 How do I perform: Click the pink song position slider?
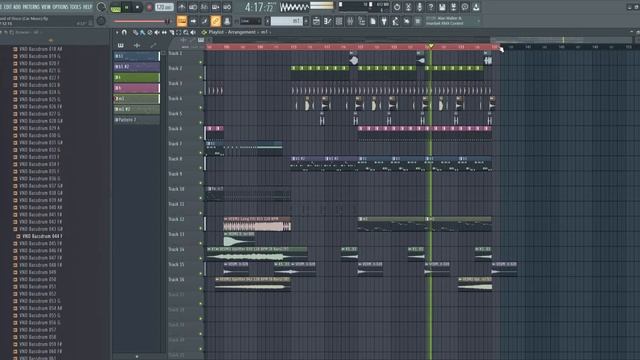[x=142, y=21]
